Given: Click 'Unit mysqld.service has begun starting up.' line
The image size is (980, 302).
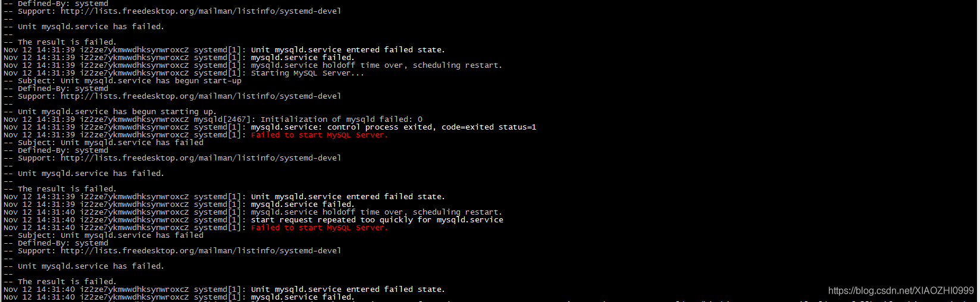Looking at the screenshot, I should 117,112.
